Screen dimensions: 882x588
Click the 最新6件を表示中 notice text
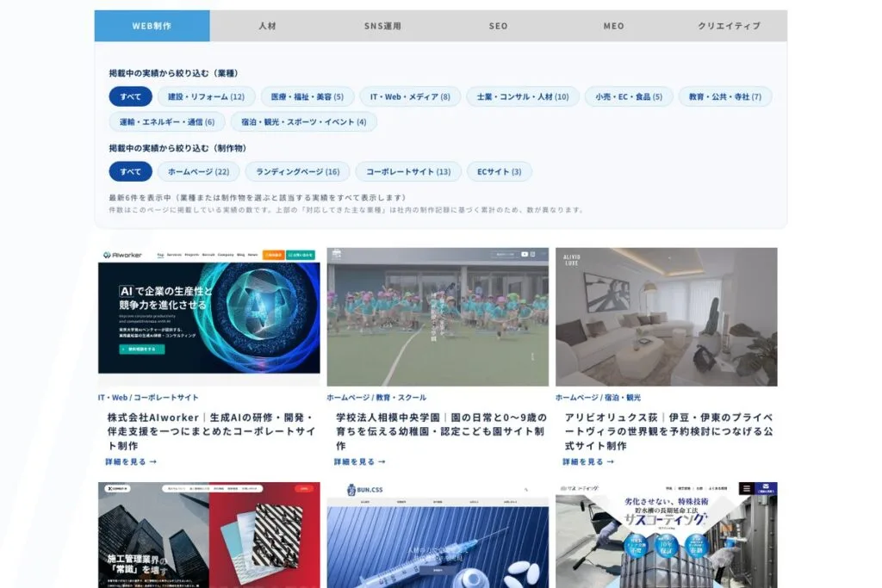coord(258,198)
